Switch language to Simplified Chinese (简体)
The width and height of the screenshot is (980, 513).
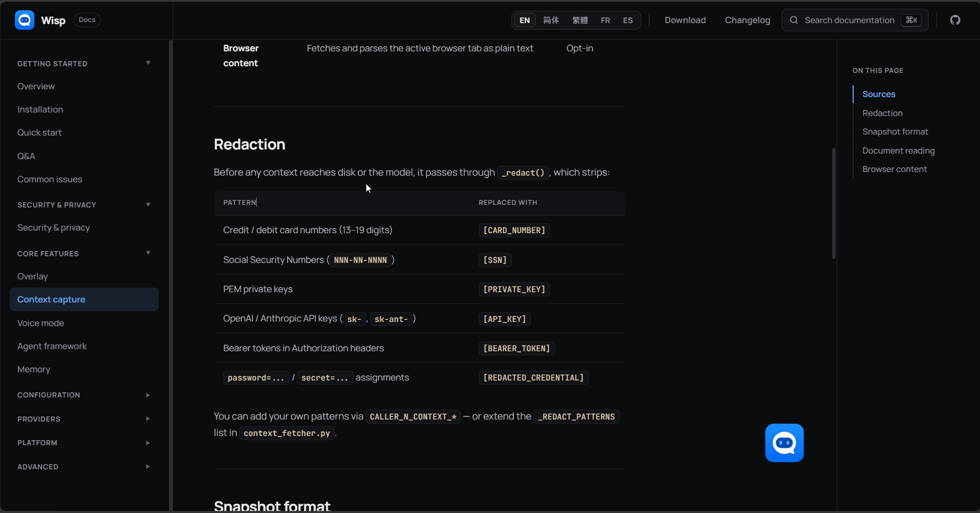tap(551, 20)
